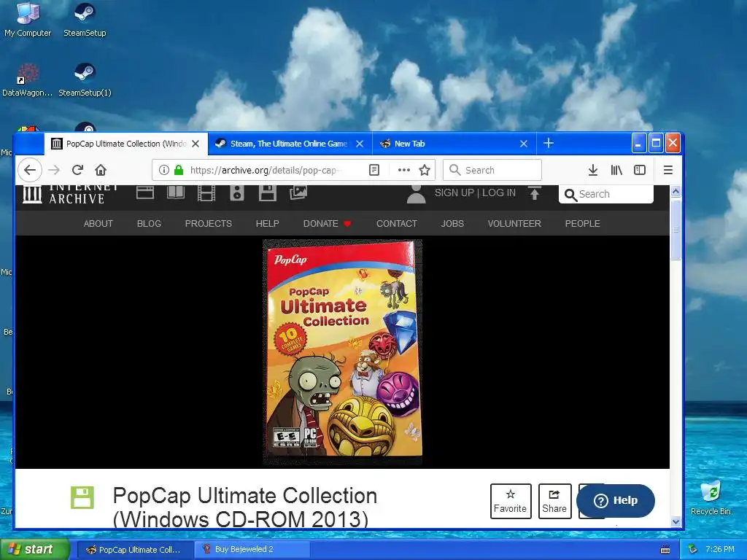The image size is (747, 560).
Task: Open Internet Archive software floppy icon
Action: click(267, 192)
